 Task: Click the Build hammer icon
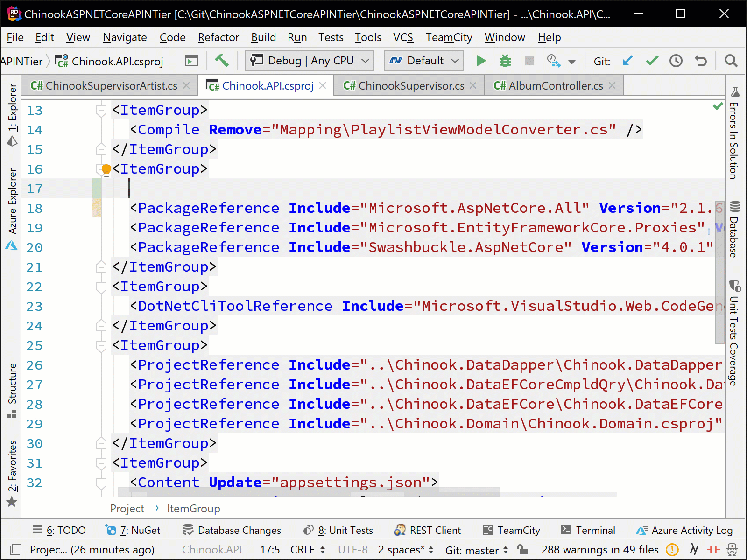pos(222,61)
